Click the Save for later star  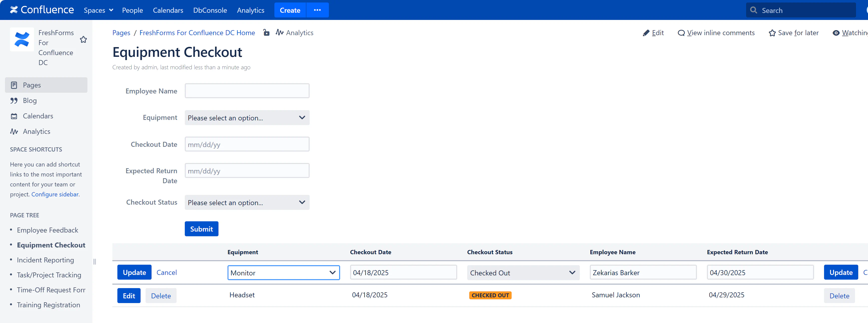point(772,33)
